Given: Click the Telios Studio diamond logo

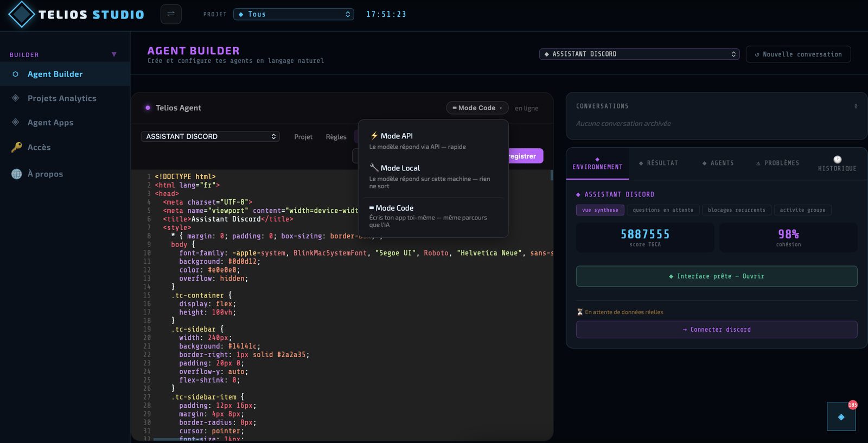Looking at the screenshot, I should pos(22,14).
